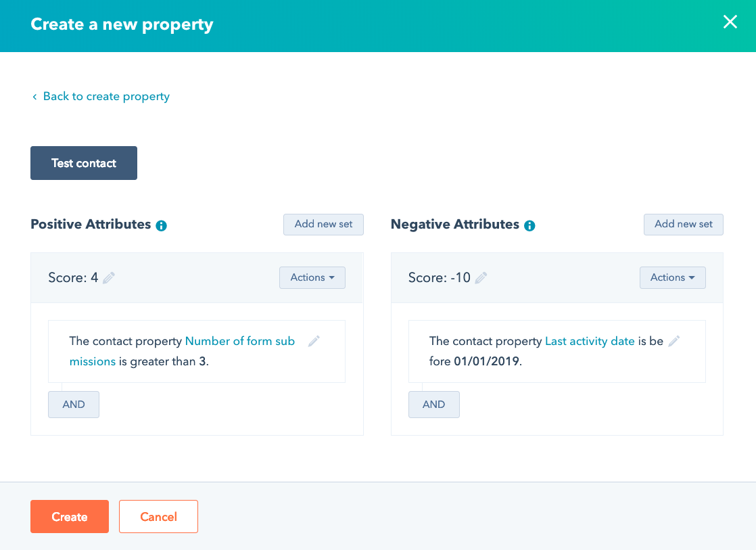Show info tooltip for Negative Attributes
This screenshot has height=550, width=756.
529,226
